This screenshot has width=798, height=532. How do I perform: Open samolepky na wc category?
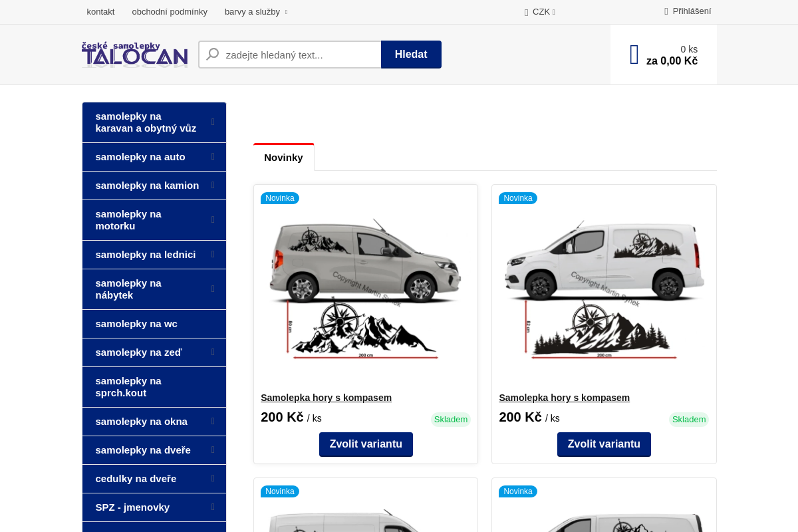(x=136, y=324)
